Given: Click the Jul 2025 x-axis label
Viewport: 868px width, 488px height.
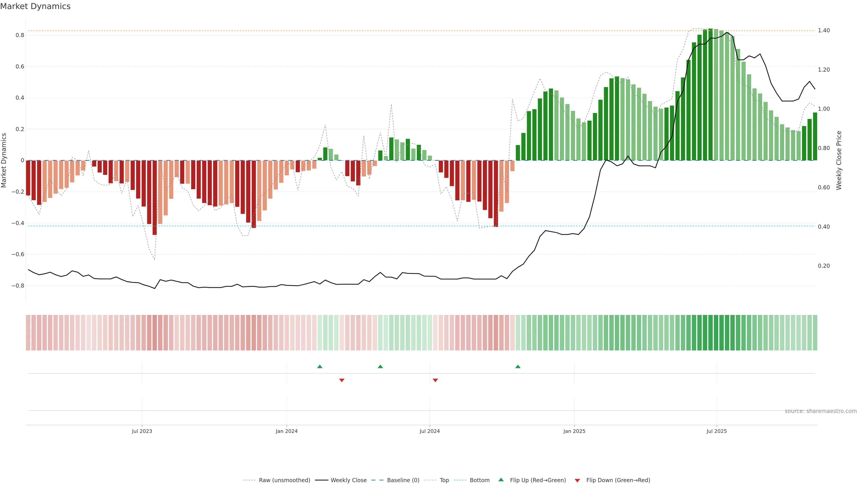Looking at the screenshot, I should 716,431.
